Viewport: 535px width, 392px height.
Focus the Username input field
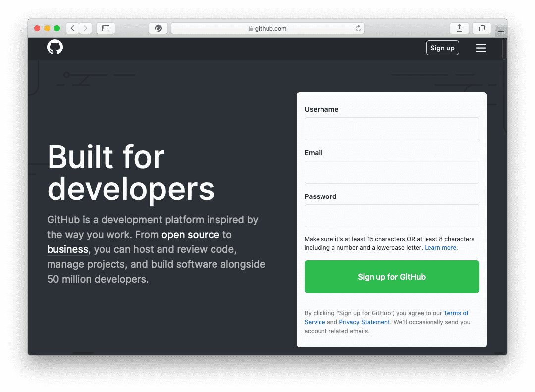(x=392, y=129)
